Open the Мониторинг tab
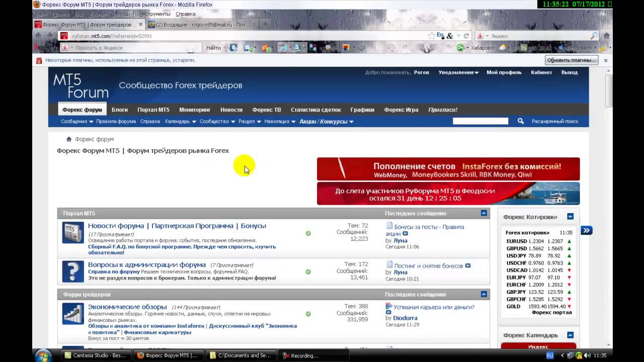644x362 pixels. point(195,110)
